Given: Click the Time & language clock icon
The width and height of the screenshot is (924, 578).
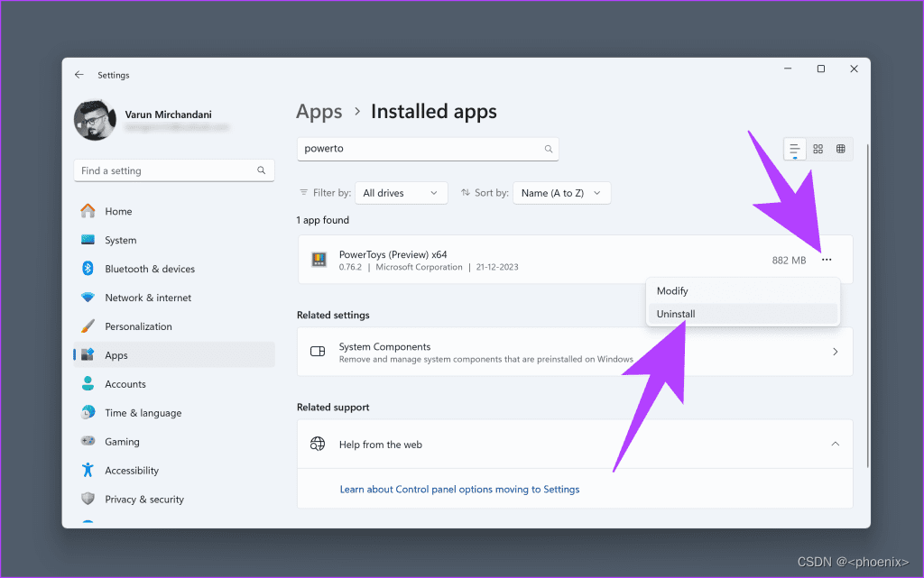Looking at the screenshot, I should click(x=88, y=412).
